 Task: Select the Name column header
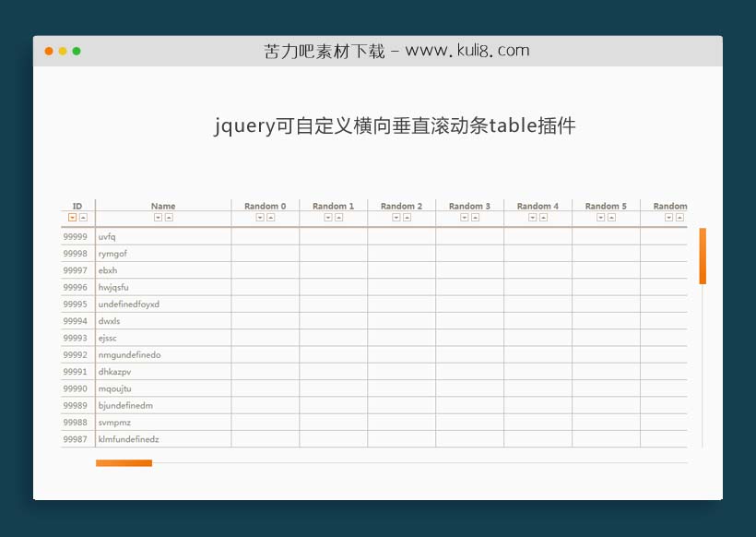tap(163, 206)
